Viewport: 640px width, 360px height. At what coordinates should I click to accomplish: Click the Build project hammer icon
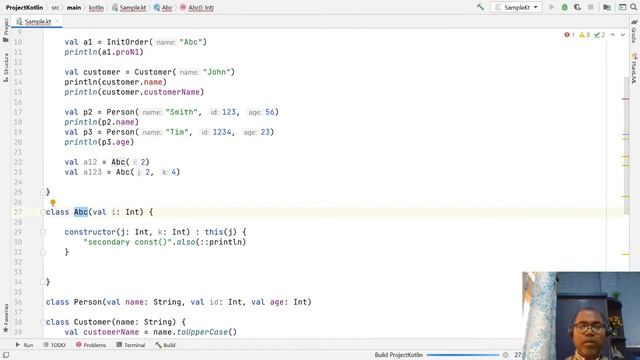[480, 7]
